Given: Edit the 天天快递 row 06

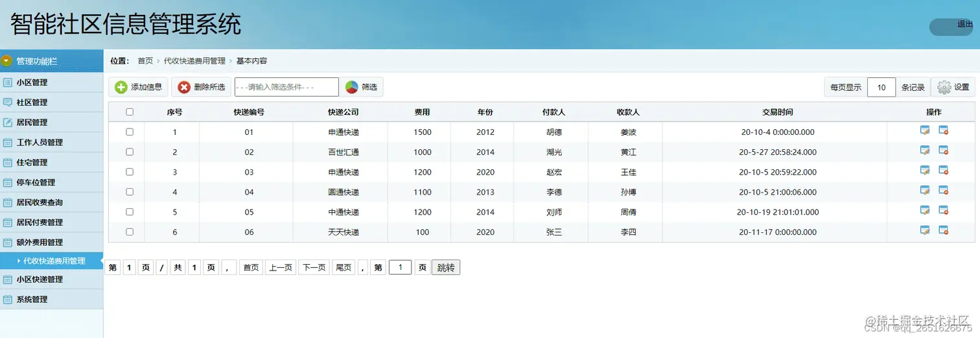Looking at the screenshot, I should (925, 231).
